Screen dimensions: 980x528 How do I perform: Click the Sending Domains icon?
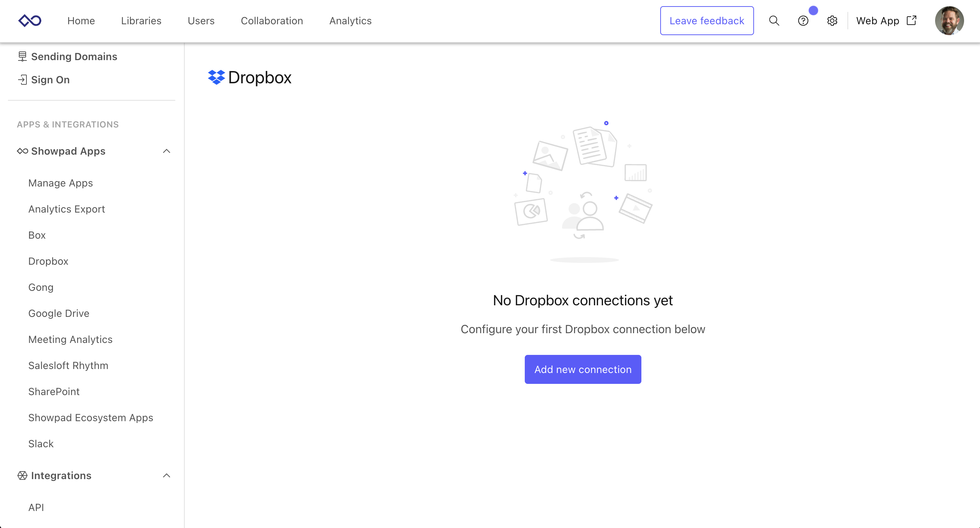(22, 56)
